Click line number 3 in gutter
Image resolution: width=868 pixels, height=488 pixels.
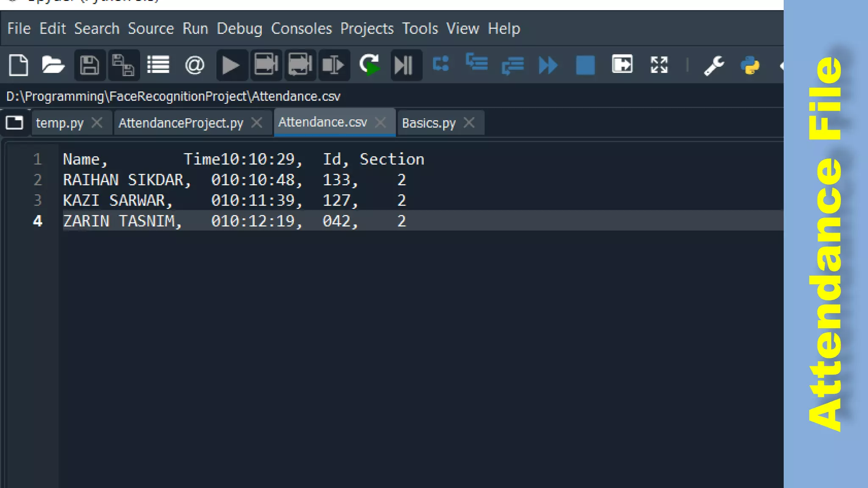coord(37,200)
